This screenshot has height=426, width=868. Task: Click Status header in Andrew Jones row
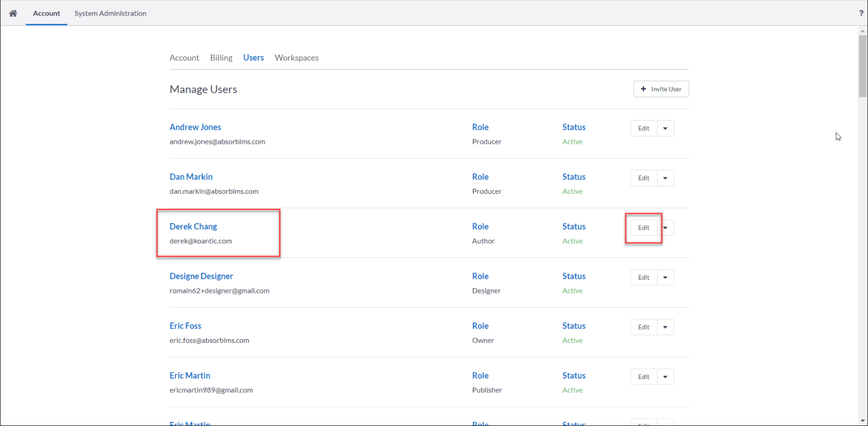pos(574,127)
